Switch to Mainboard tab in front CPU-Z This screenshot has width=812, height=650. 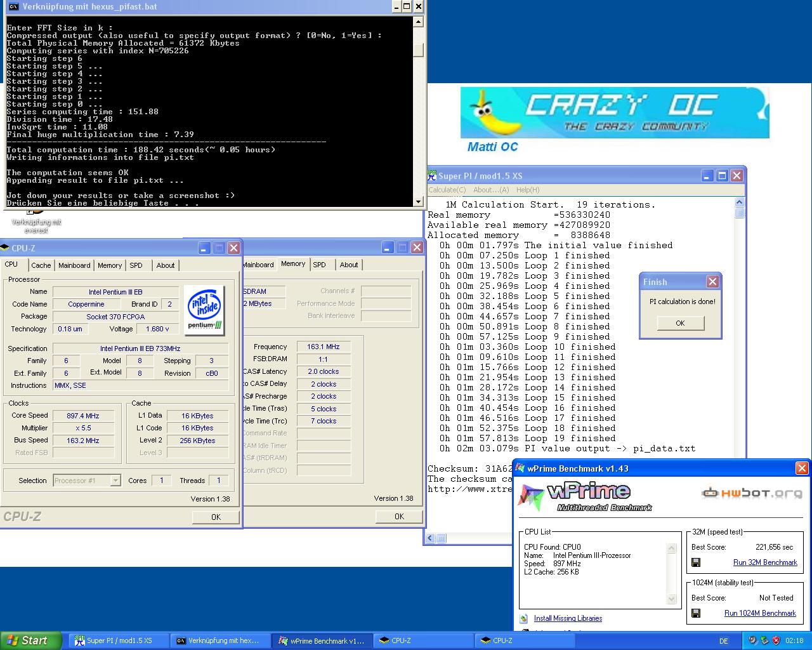point(74,265)
